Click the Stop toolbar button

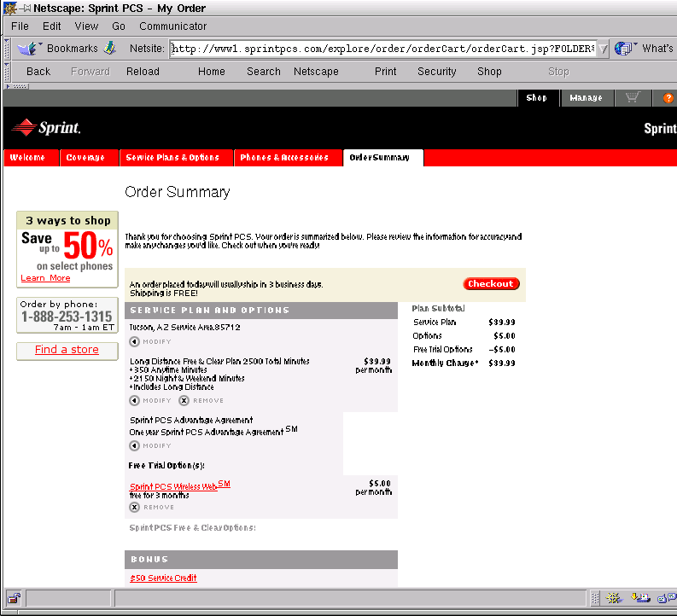558,72
